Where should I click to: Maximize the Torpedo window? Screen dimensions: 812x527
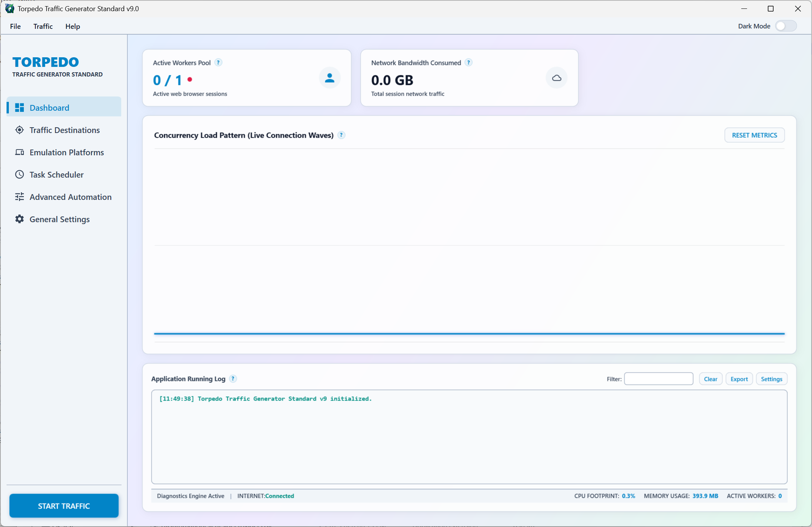(770, 8)
